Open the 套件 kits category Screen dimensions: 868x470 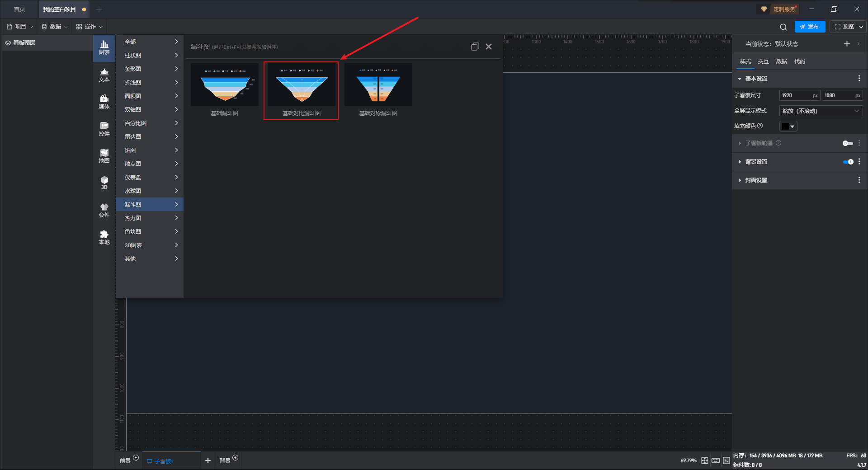(x=104, y=211)
